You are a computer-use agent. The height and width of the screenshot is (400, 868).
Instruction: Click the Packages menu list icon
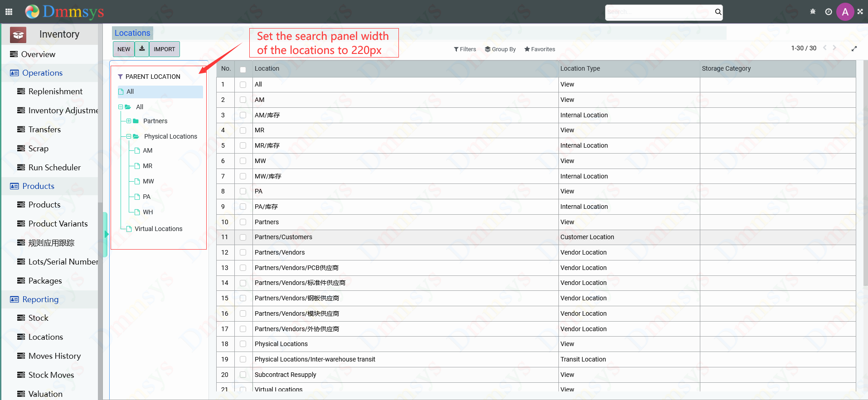(21, 280)
